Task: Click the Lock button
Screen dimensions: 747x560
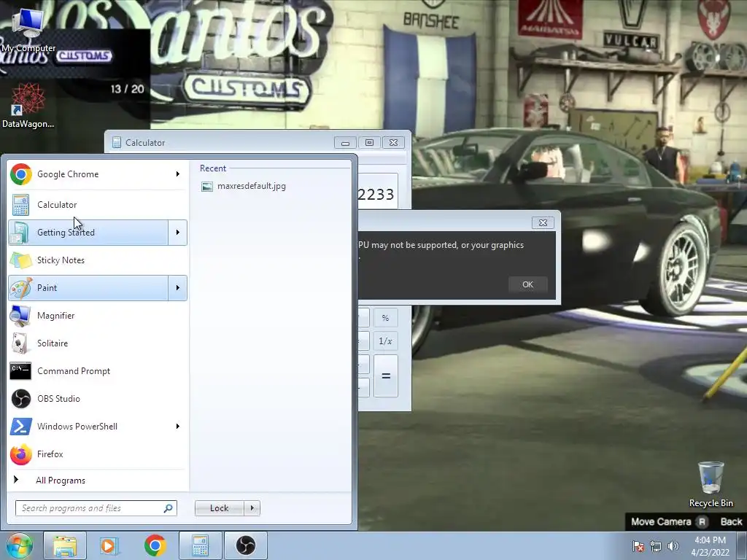Action: point(220,508)
